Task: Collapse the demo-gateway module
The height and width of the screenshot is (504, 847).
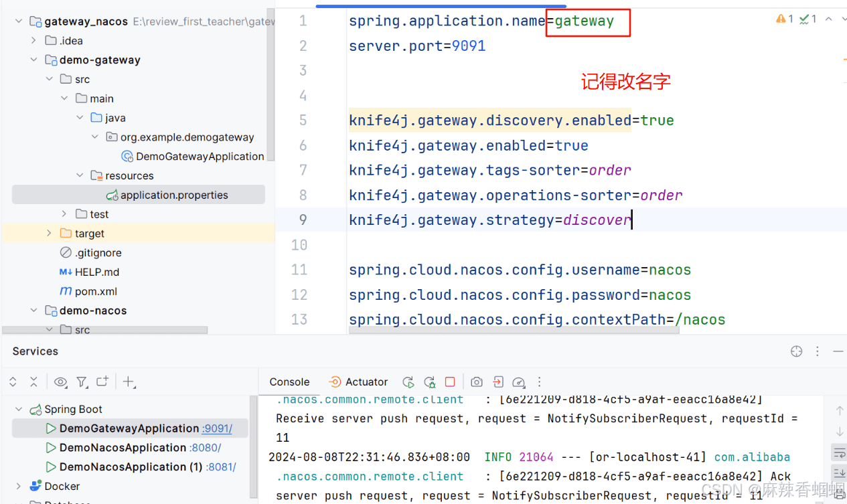Action: click(33, 60)
